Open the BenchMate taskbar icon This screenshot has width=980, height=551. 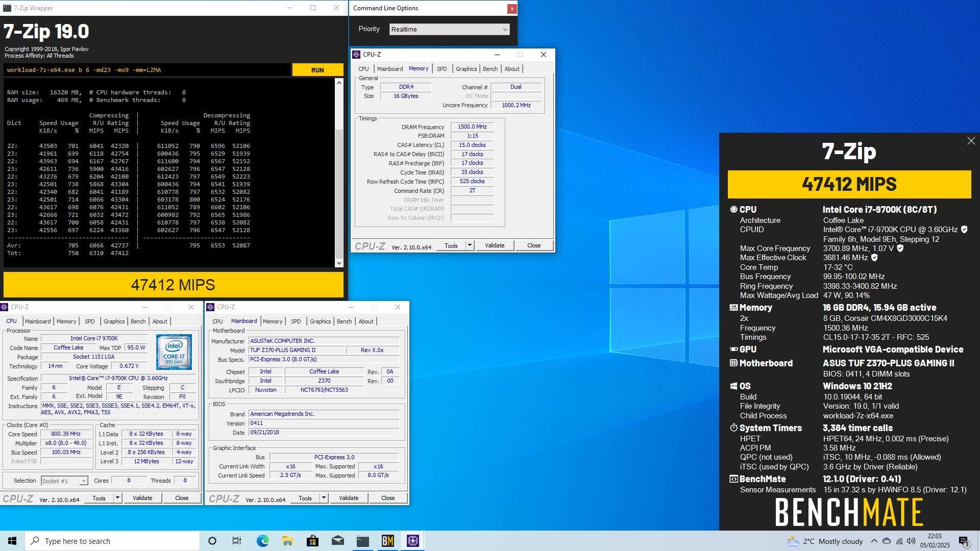click(388, 541)
